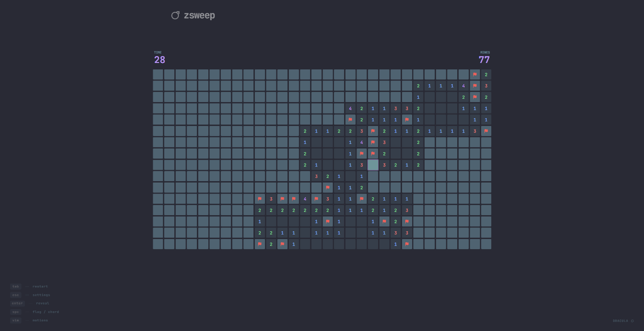
Task: Click the remaining mines value 77
Action: [484, 60]
